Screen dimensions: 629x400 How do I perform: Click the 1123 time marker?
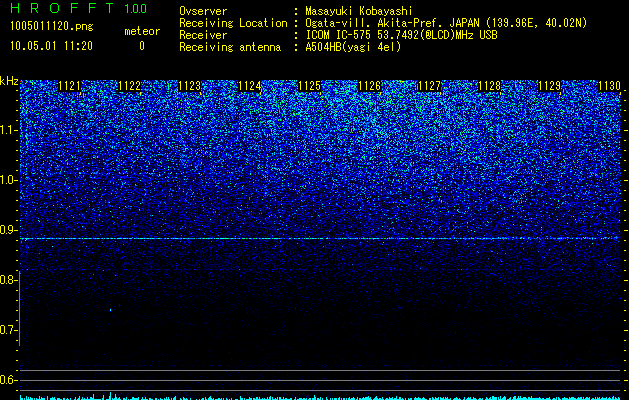(x=189, y=86)
